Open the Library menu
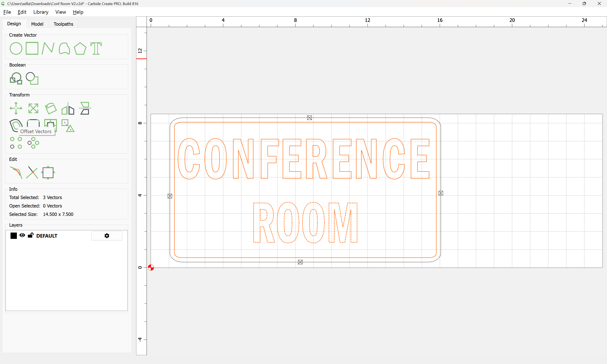This screenshot has height=364, width=607. 41,12
